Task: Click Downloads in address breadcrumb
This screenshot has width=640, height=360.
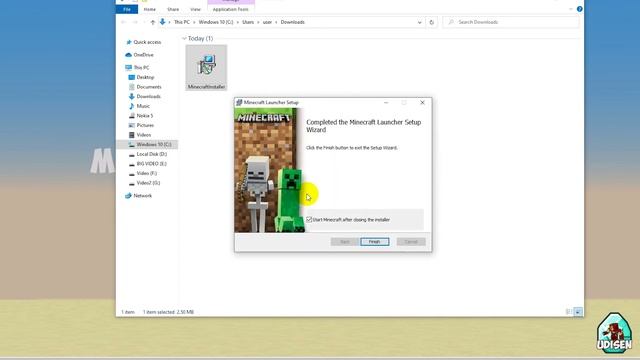Action: pyautogui.click(x=293, y=22)
